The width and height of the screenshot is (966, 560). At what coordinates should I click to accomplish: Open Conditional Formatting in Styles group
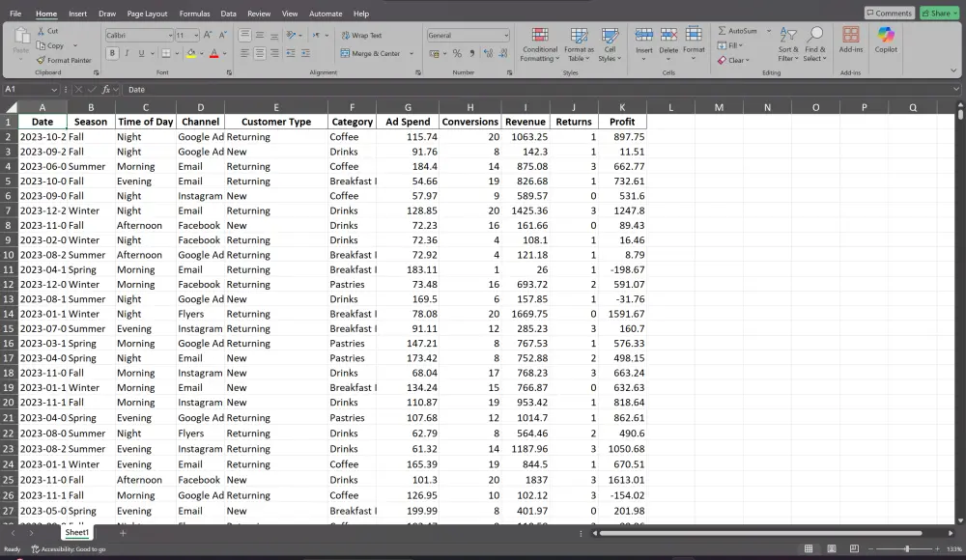pos(540,44)
